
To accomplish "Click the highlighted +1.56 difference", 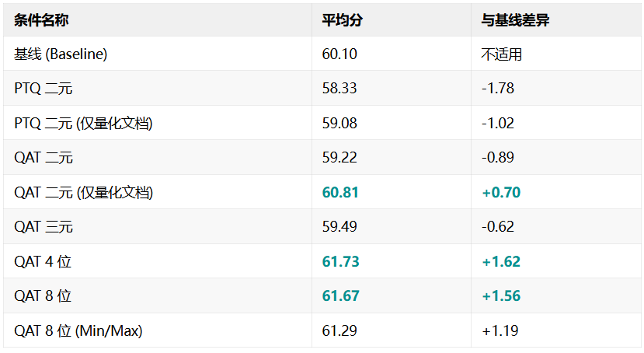I will pos(501,296).
